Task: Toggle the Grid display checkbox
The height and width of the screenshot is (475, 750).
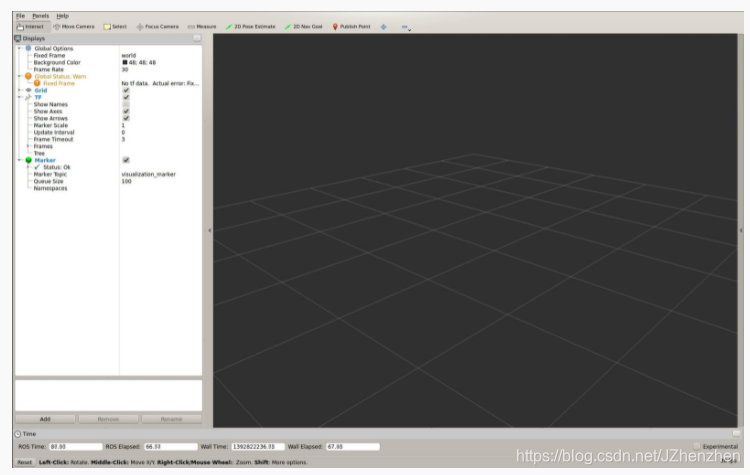Action: (x=126, y=90)
